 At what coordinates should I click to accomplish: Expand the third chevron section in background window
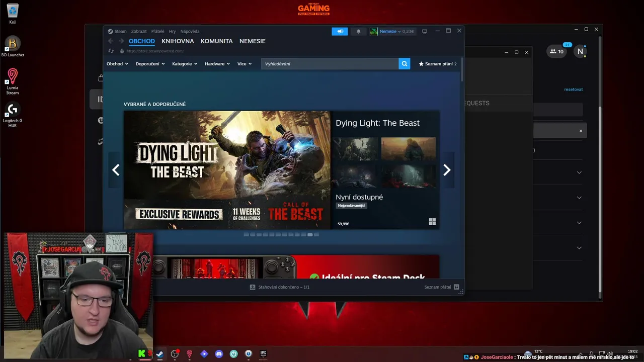[579, 223]
